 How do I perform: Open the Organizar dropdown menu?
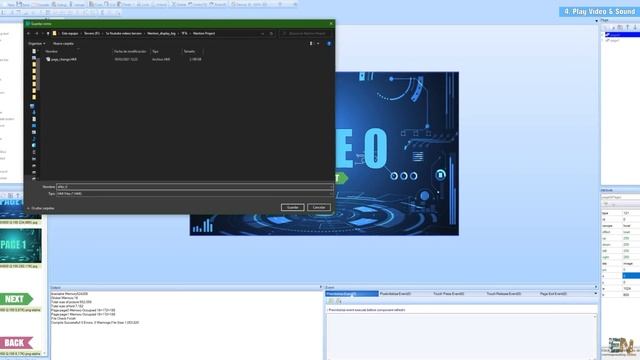click(x=36, y=43)
